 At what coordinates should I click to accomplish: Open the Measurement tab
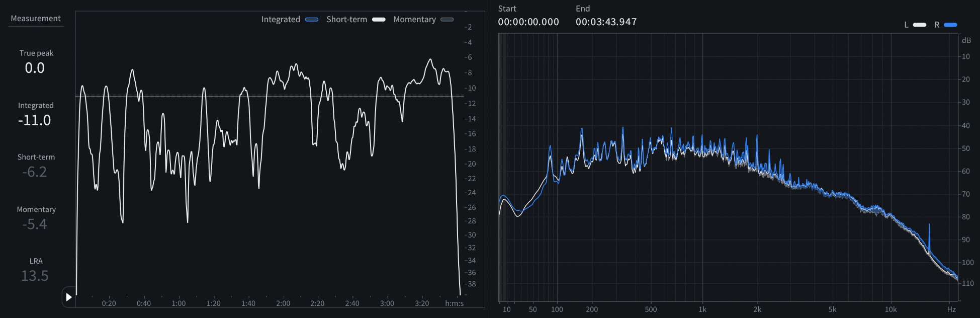(x=36, y=19)
